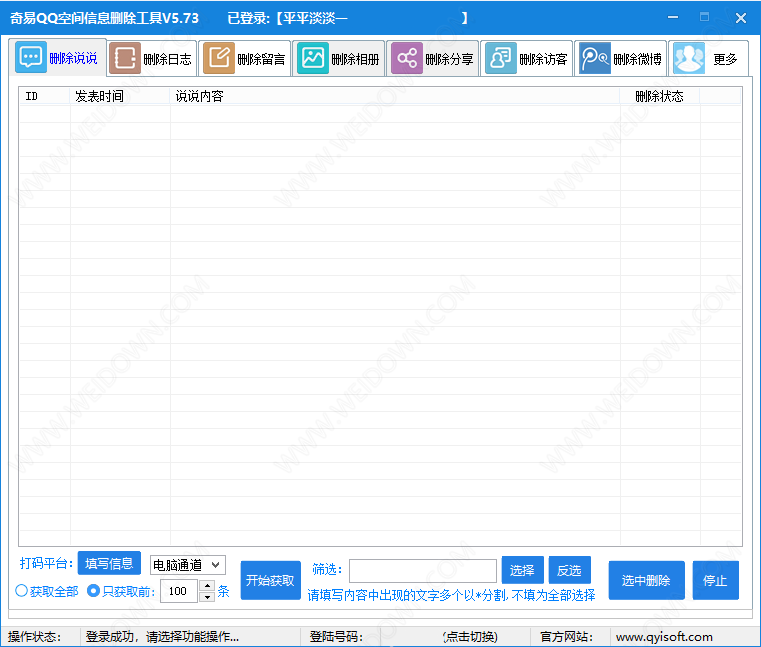Viewport: 761px width, 647px height.
Task: Click the 筛选 filter text field
Action: click(x=423, y=570)
